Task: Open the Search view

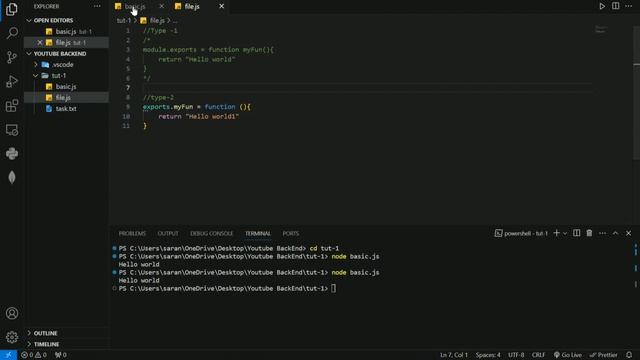Action: tap(12, 33)
